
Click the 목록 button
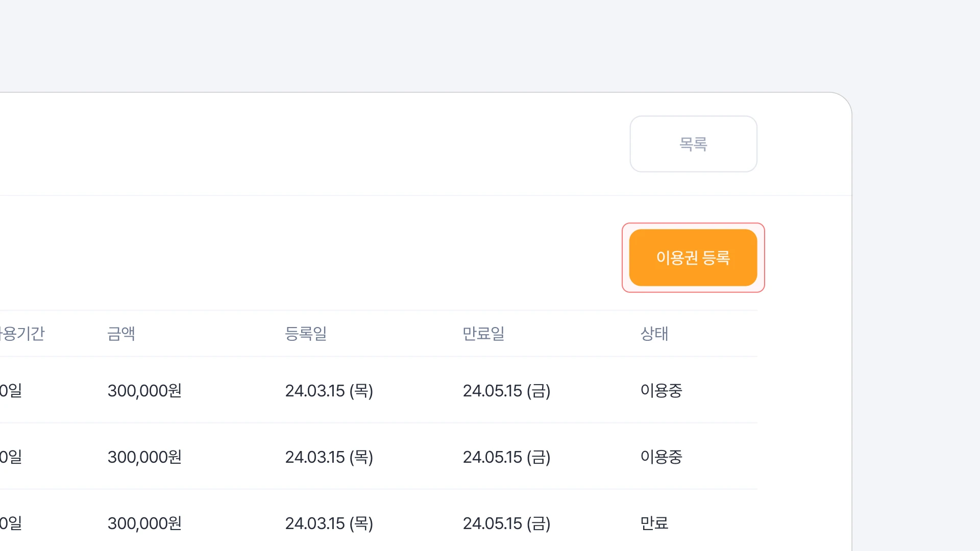pos(693,144)
